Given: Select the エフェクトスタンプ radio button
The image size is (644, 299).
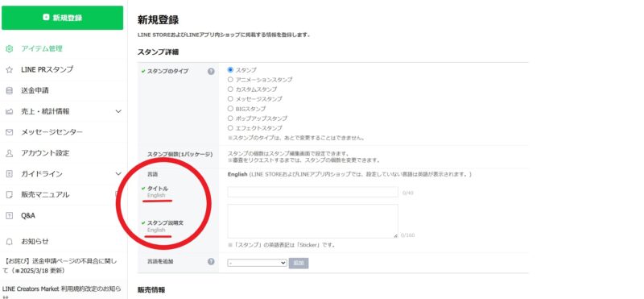Looking at the screenshot, I should pos(230,128).
